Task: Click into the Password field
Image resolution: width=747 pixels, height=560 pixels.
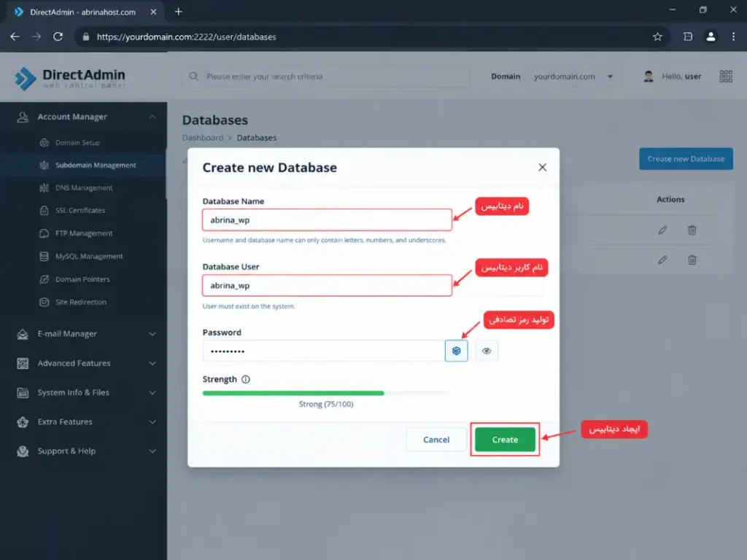Action: coord(323,351)
